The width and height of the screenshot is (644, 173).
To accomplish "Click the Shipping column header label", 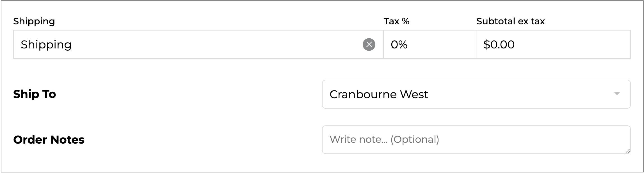I will [x=34, y=21].
